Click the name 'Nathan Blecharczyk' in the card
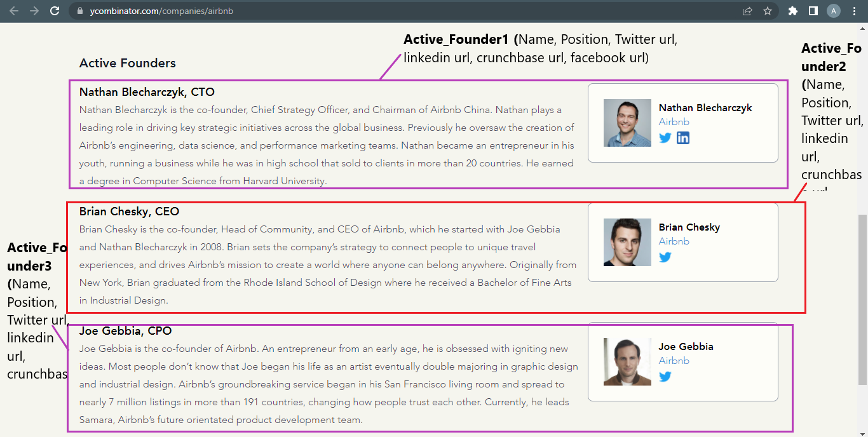 click(x=705, y=107)
